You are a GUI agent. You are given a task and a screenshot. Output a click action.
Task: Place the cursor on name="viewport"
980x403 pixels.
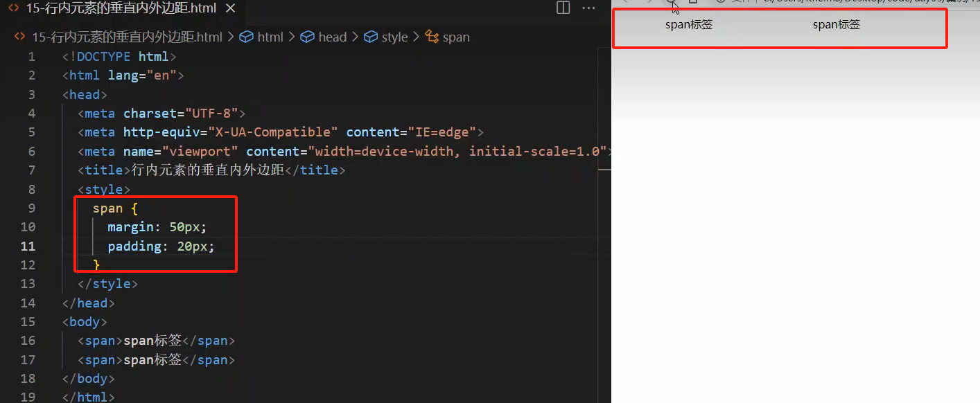pos(181,151)
